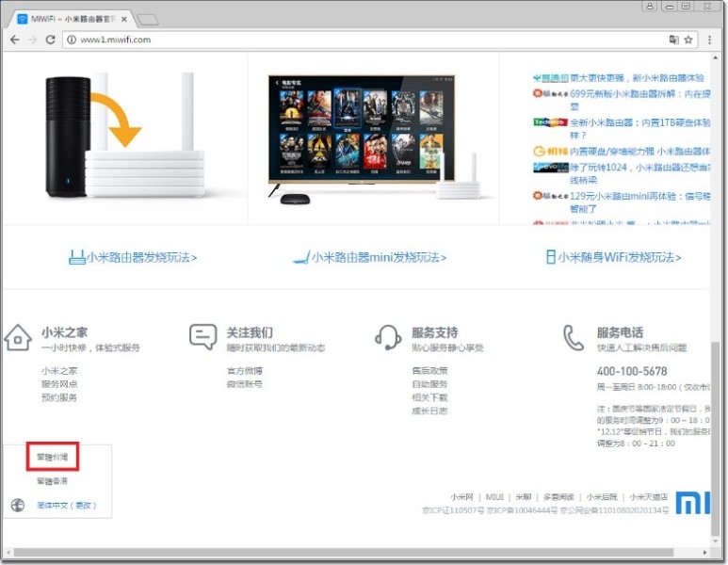This screenshot has width=728, height=565.
Task: Close the MiWiFi tab
Action: tap(123, 19)
